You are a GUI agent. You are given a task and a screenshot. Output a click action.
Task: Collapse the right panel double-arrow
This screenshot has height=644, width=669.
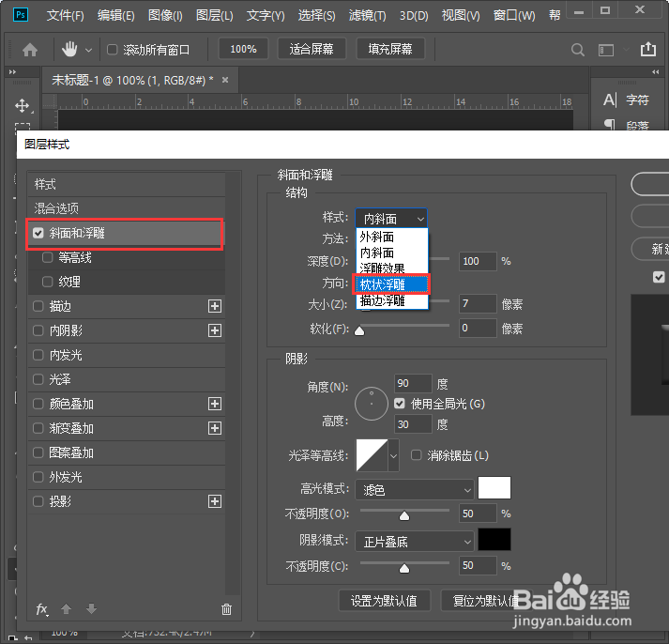(656, 71)
